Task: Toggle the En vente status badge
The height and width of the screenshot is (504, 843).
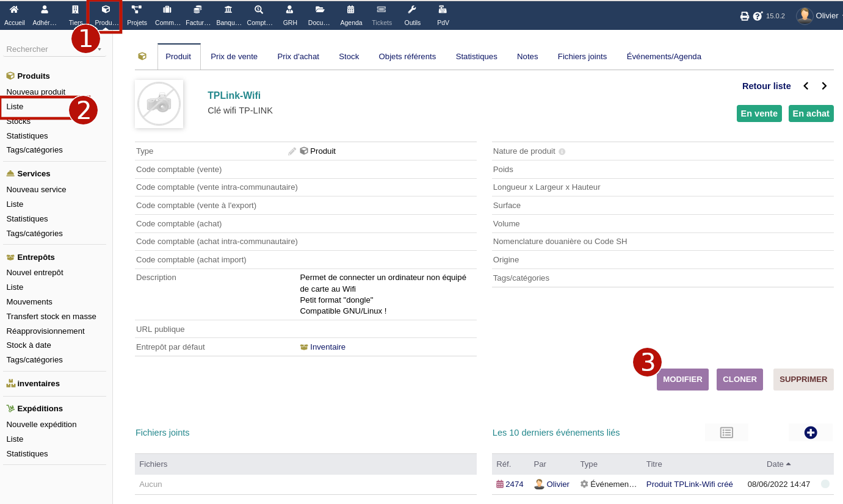Action: (759, 113)
